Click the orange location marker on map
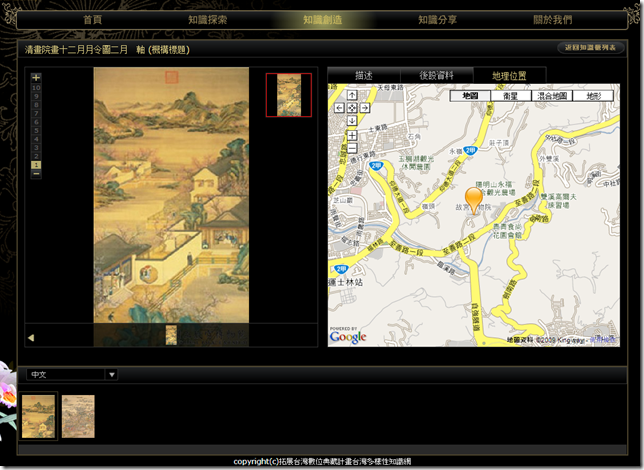This screenshot has width=644, height=470. pyautogui.click(x=474, y=200)
